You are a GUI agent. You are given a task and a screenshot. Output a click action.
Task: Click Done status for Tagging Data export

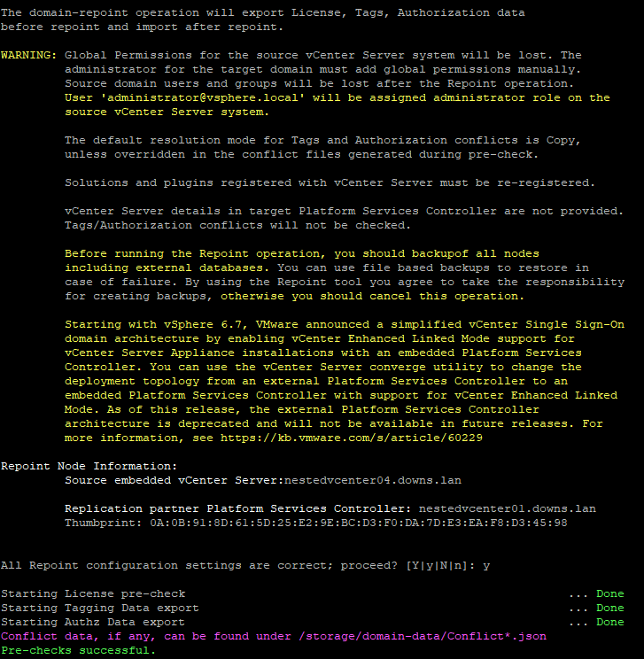click(x=609, y=608)
